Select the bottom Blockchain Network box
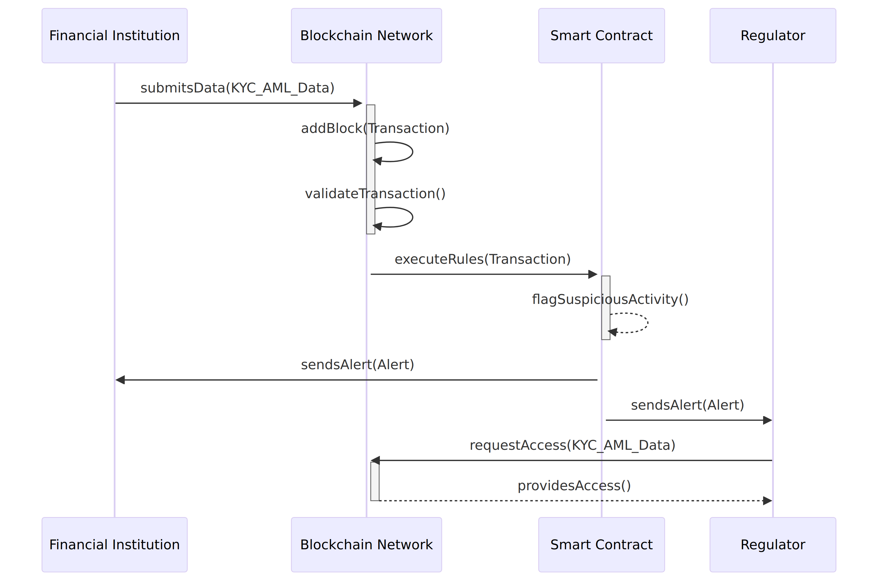 pos(366,544)
